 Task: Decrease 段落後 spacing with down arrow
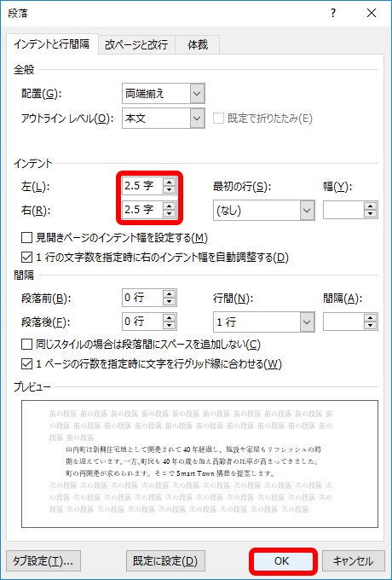point(170,326)
